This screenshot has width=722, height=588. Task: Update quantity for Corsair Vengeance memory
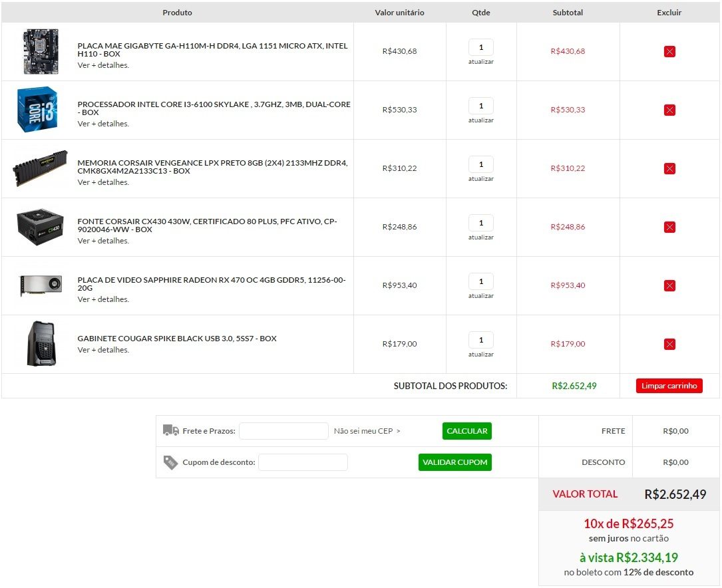tap(481, 178)
